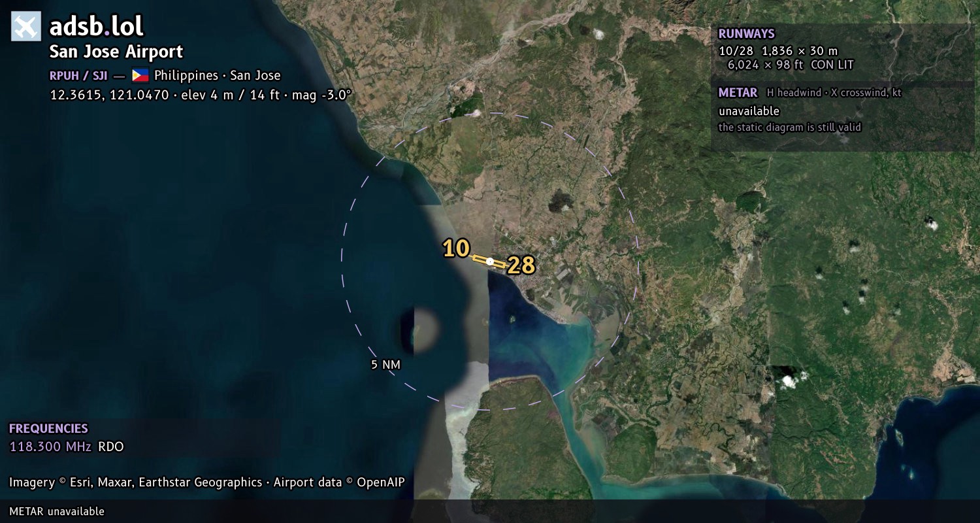Click the "RDO" frequency type label
The height and width of the screenshot is (523, 980).
click(110, 447)
